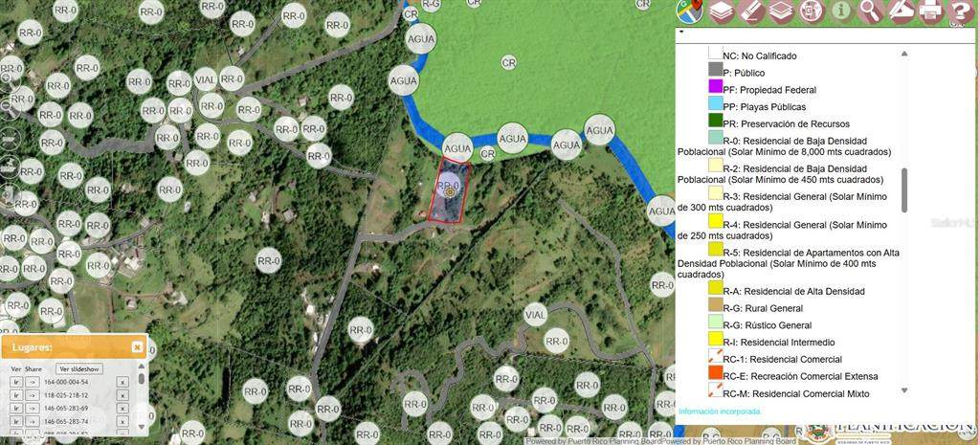The height and width of the screenshot is (445, 980).
Task: Click the zoom out magnifier on map
Action: [x=9, y=107]
